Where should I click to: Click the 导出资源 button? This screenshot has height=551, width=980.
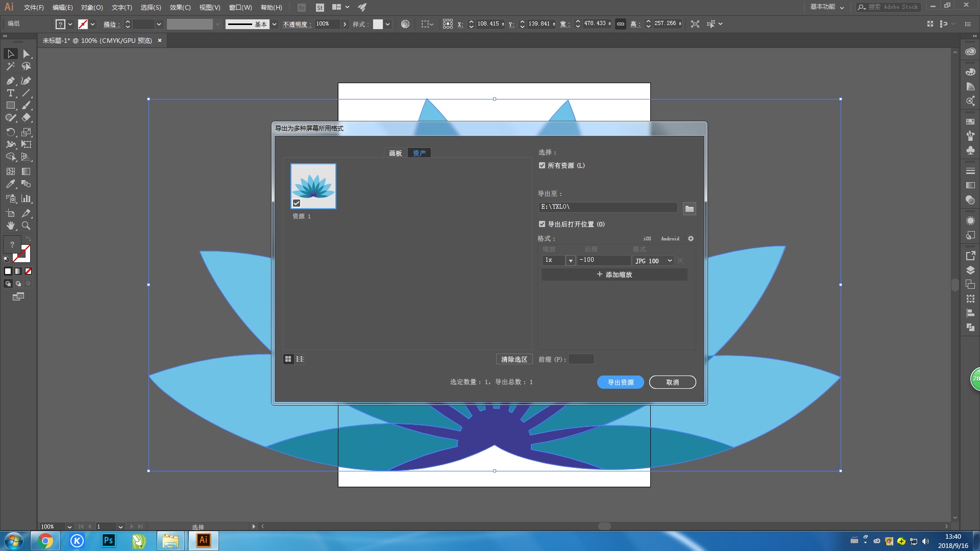(x=621, y=382)
